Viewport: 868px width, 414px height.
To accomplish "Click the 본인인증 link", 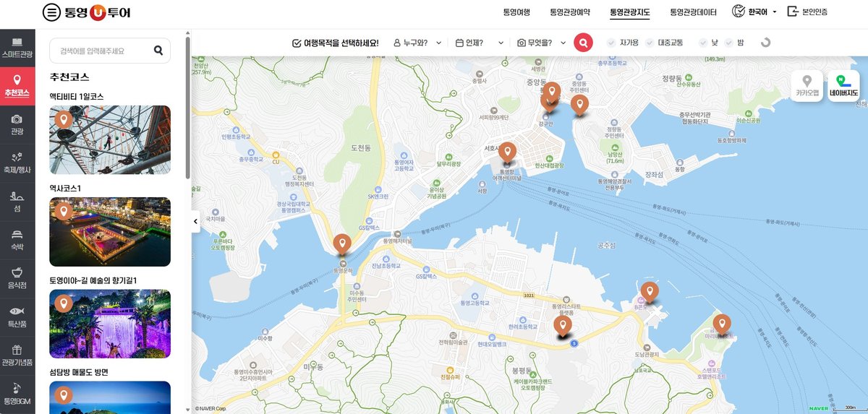I will tap(807, 12).
